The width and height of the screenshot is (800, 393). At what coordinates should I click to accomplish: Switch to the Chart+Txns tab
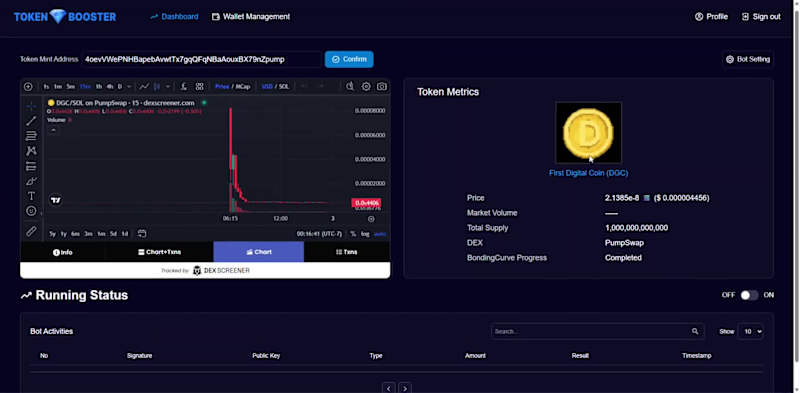(159, 252)
